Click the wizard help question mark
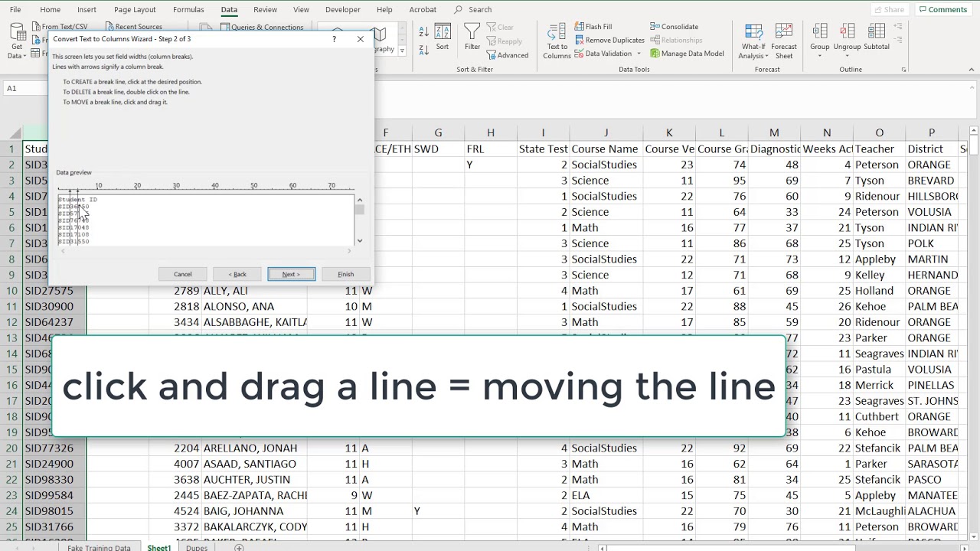 (334, 39)
